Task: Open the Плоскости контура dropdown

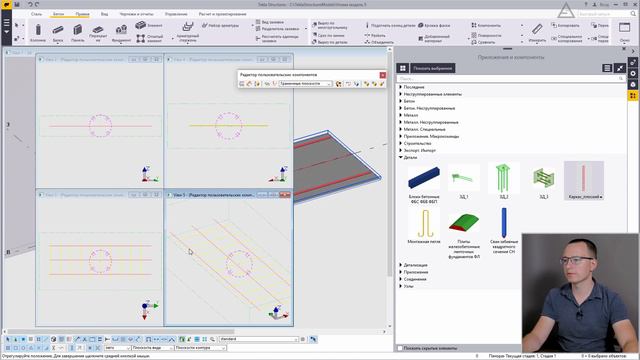Action: [x=200, y=348]
